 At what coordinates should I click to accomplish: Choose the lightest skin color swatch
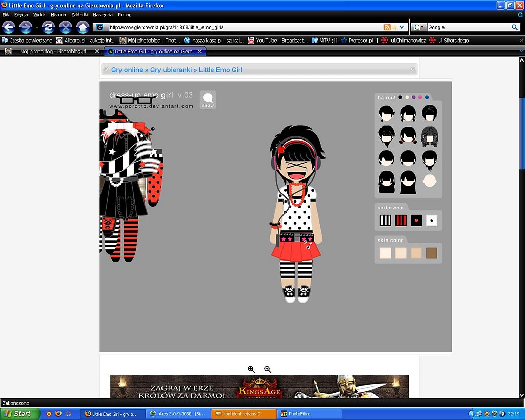pyautogui.click(x=386, y=253)
